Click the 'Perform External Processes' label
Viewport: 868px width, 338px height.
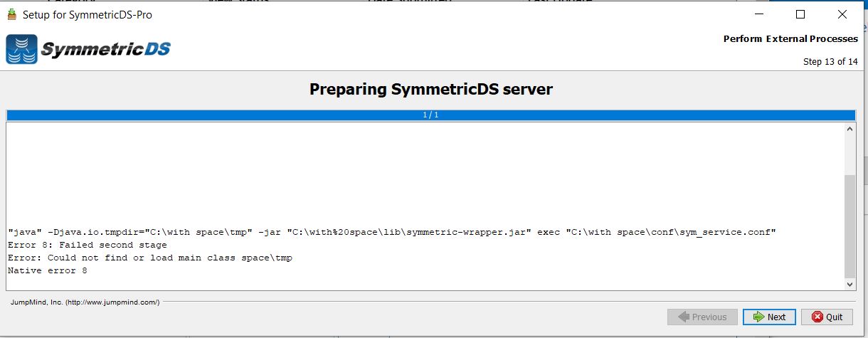click(790, 39)
